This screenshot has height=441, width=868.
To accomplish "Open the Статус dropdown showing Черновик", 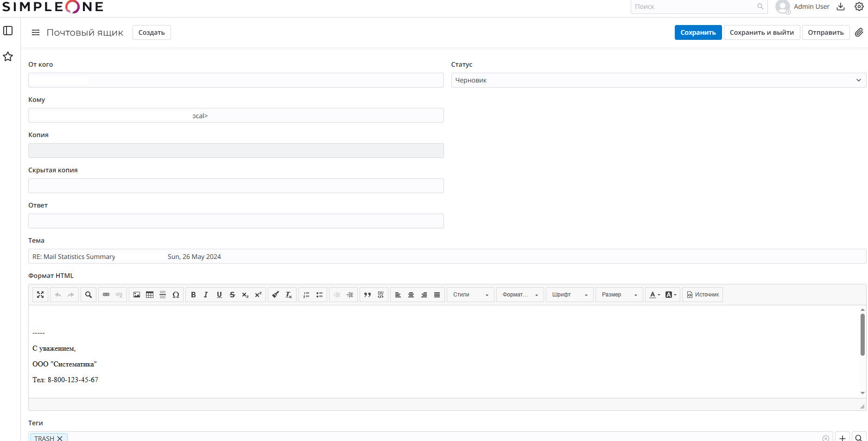I will pyautogui.click(x=658, y=80).
